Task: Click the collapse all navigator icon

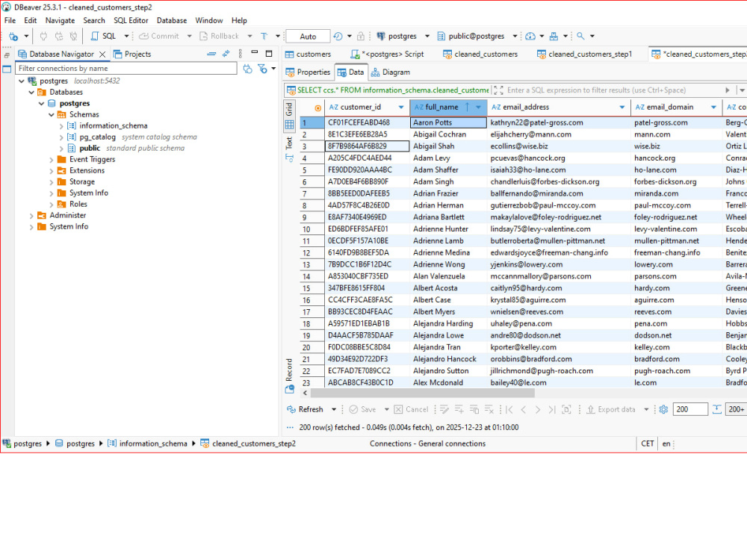Action: click(x=211, y=54)
